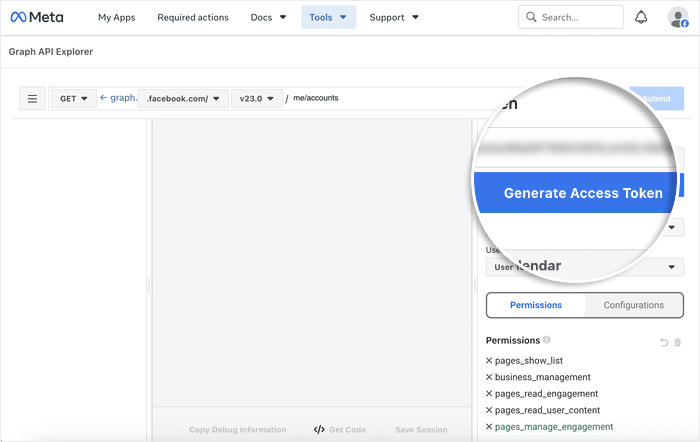Viewport: 700px width, 442px height.
Task: Open the notifications bell
Action: [x=641, y=17]
